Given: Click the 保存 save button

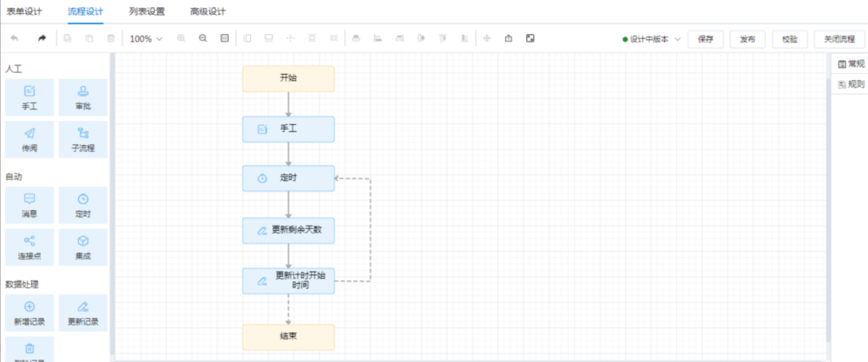Looking at the screenshot, I should [706, 39].
